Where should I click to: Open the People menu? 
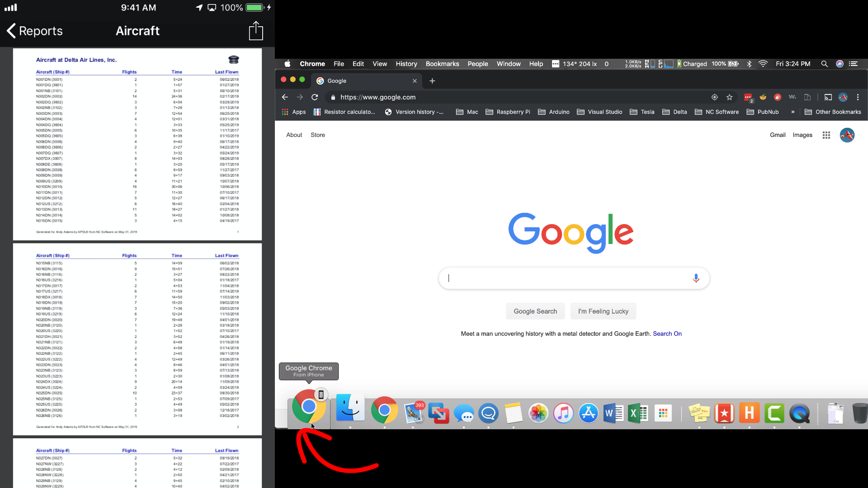click(x=478, y=64)
